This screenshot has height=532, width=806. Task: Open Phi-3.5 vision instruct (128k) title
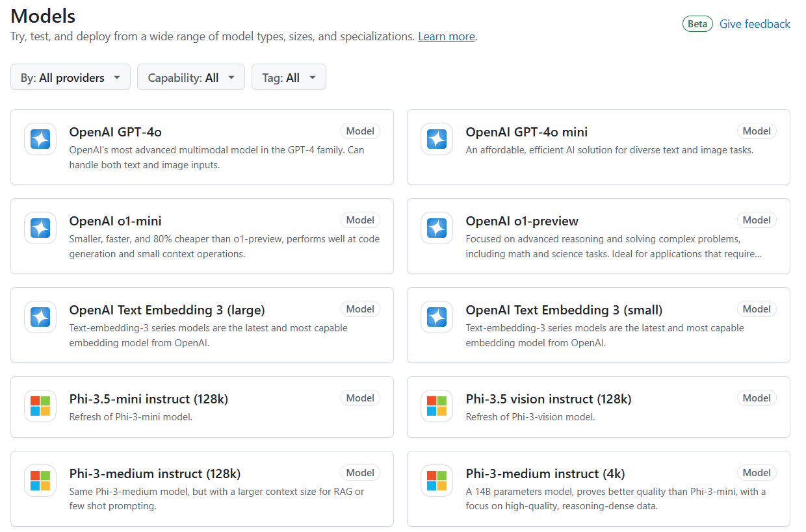click(x=549, y=399)
